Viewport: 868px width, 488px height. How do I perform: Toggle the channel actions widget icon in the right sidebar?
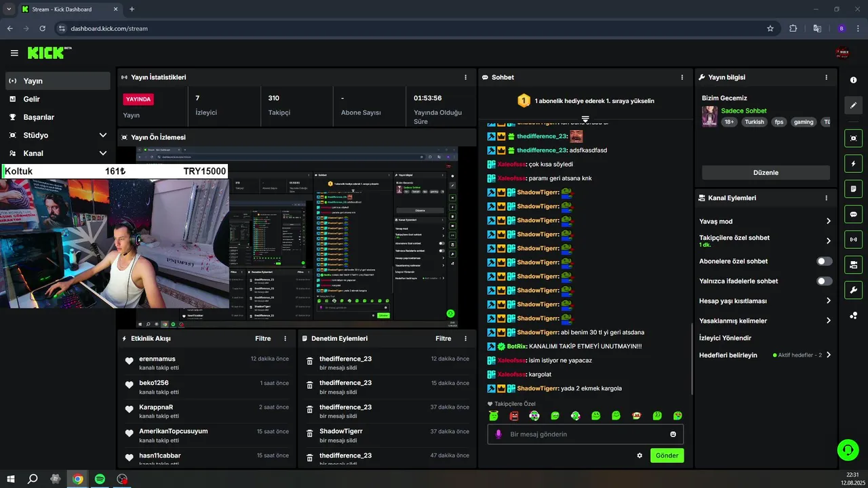pos(853,265)
